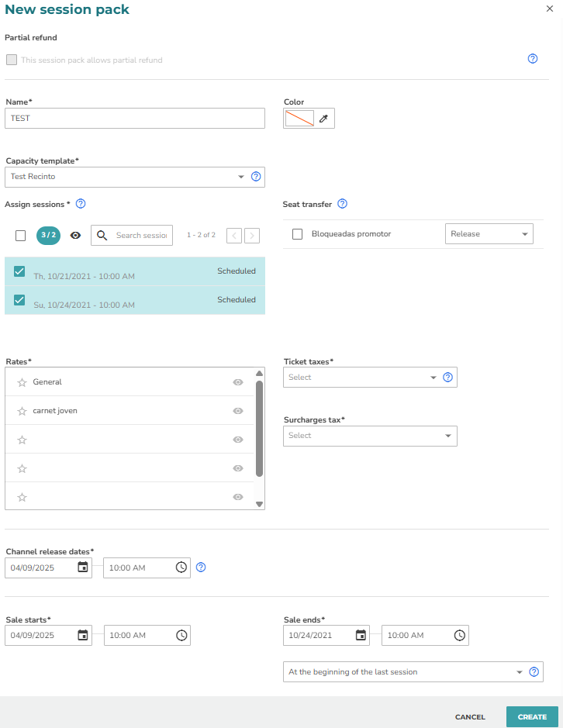Open calendar picker for Channel release dates
Image resolution: width=563 pixels, height=728 pixels.
coord(83,567)
